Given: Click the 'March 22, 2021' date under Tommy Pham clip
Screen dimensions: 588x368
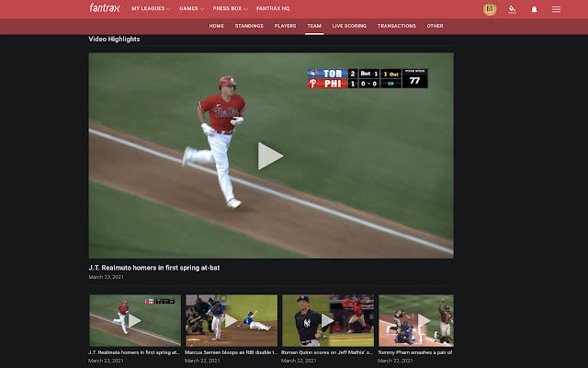Looking at the screenshot, I should pos(395,361).
